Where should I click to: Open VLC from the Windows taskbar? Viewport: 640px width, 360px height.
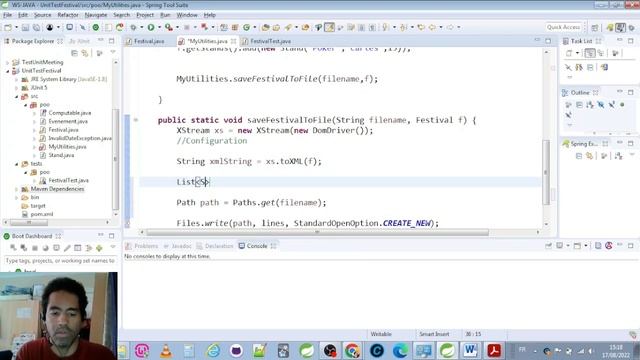tap(166, 351)
